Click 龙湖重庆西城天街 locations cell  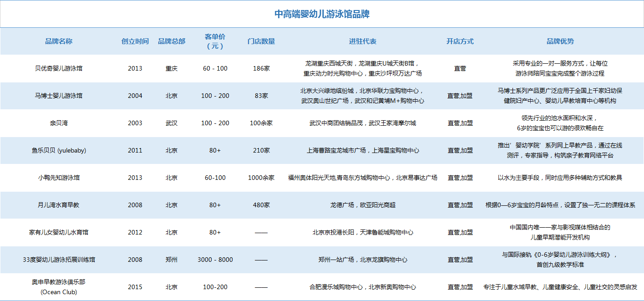click(x=363, y=69)
